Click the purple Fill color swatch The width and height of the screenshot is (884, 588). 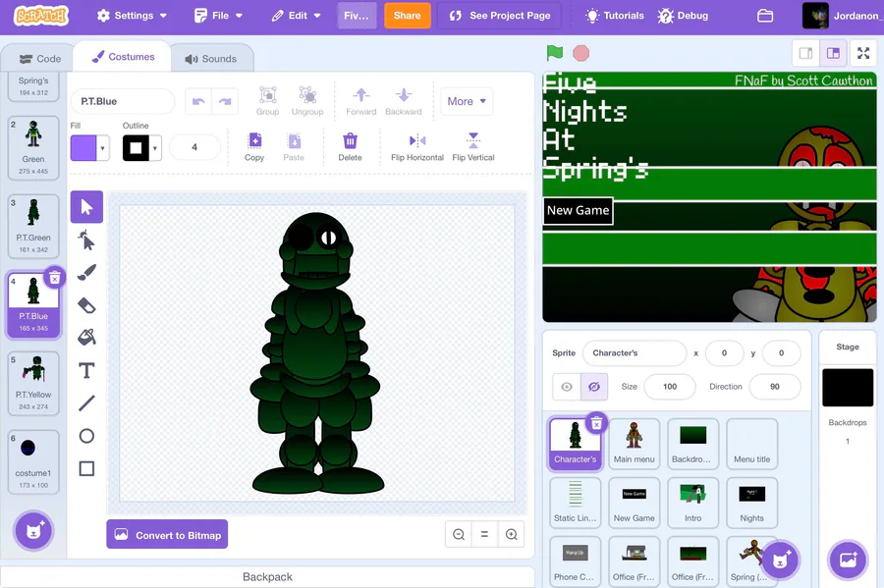(83, 148)
